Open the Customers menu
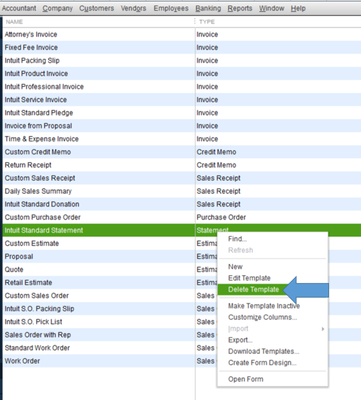The height and width of the screenshot is (400, 361). [x=96, y=8]
